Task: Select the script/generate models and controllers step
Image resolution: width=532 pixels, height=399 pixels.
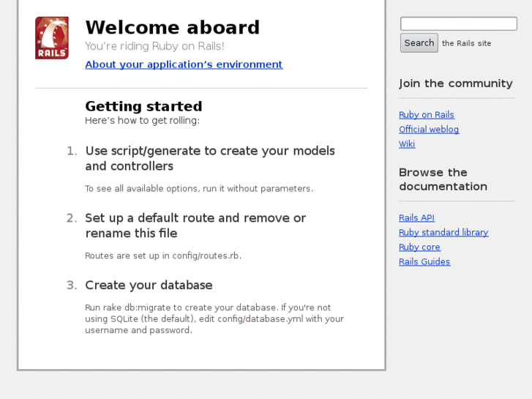Action: pos(210,158)
